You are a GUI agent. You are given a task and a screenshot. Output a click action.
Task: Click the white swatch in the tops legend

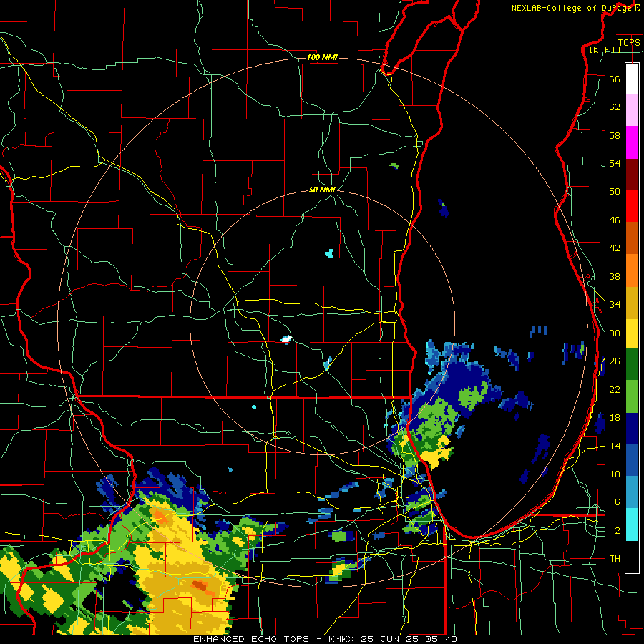632,79
